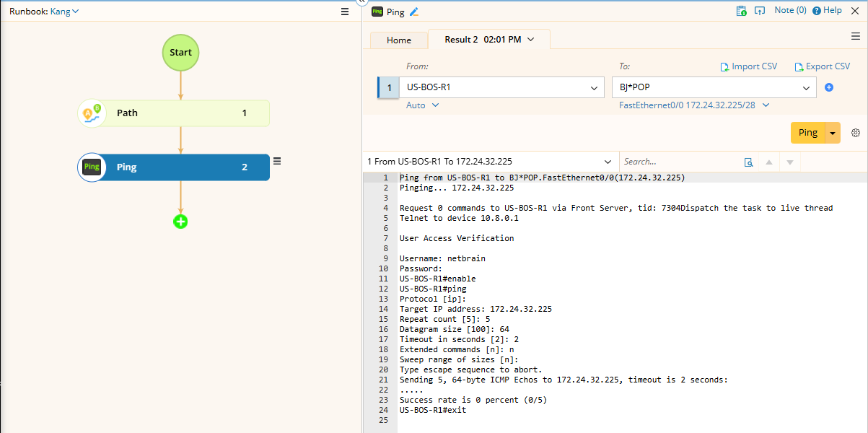Switch to the Home tab

pos(398,40)
